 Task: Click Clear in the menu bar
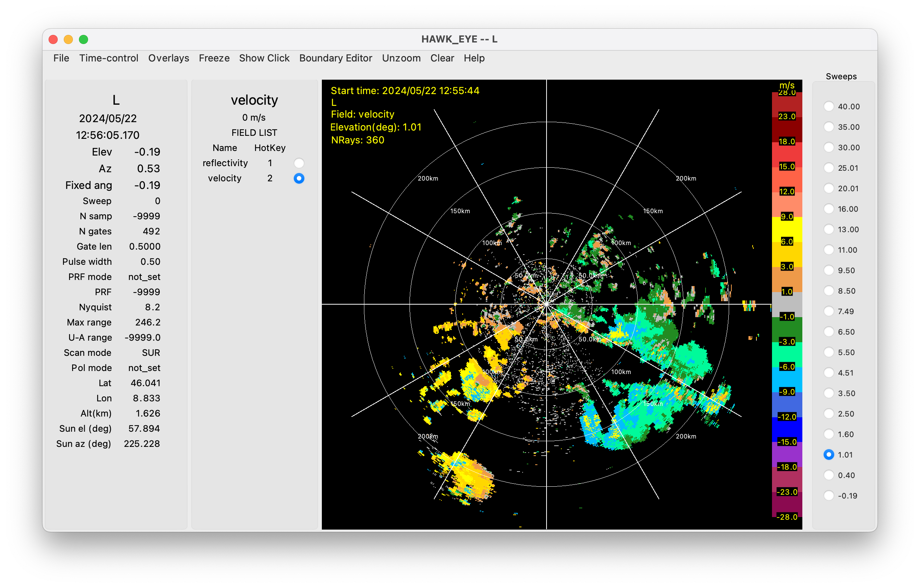click(442, 58)
